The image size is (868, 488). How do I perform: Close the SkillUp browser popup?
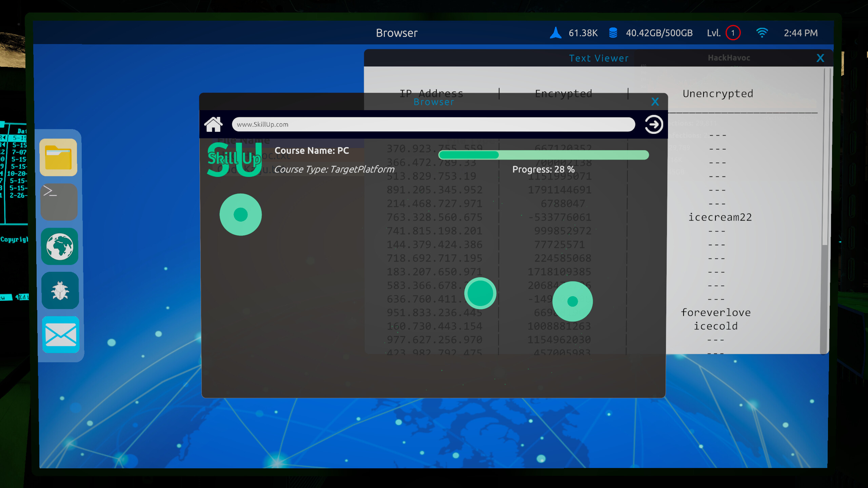point(655,102)
